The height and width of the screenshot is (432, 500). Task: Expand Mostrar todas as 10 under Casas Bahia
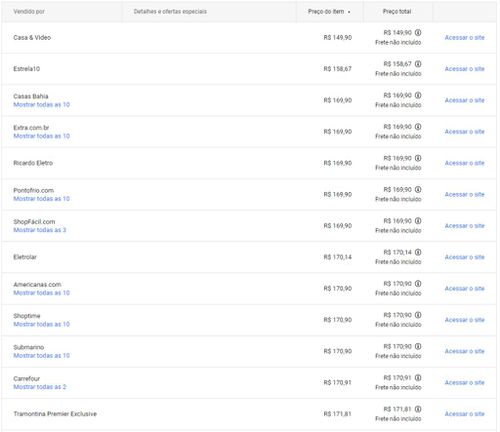42,105
